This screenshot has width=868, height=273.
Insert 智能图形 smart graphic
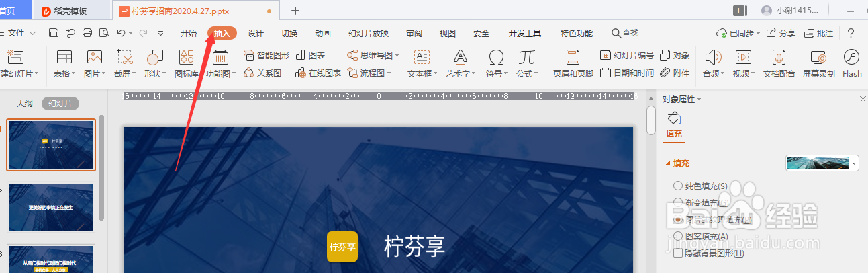click(x=267, y=55)
